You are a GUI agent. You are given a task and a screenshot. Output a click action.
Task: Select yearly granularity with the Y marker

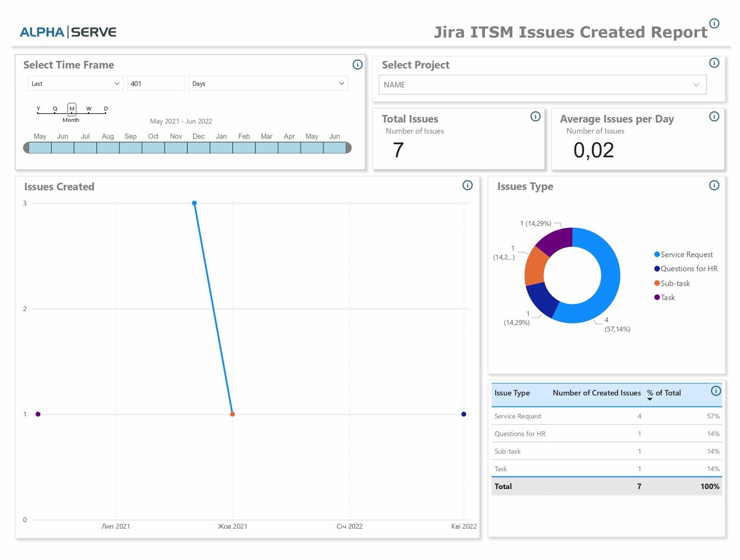(x=38, y=108)
